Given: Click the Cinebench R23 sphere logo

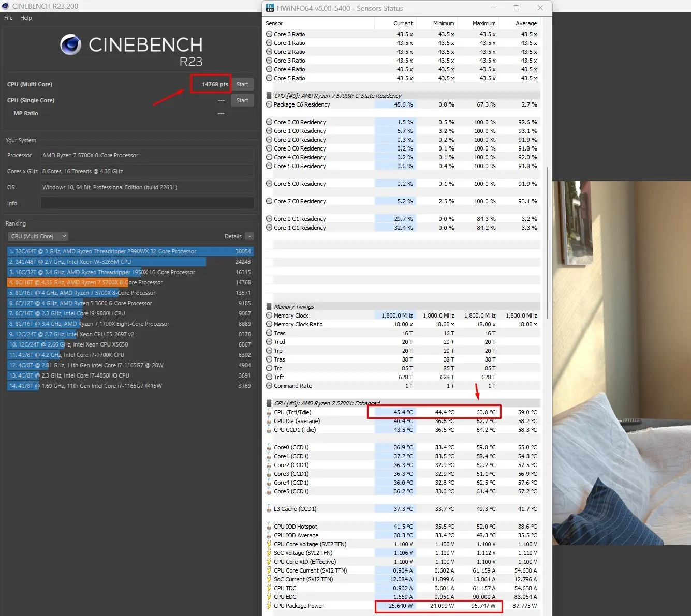Looking at the screenshot, I should point(71,45).
